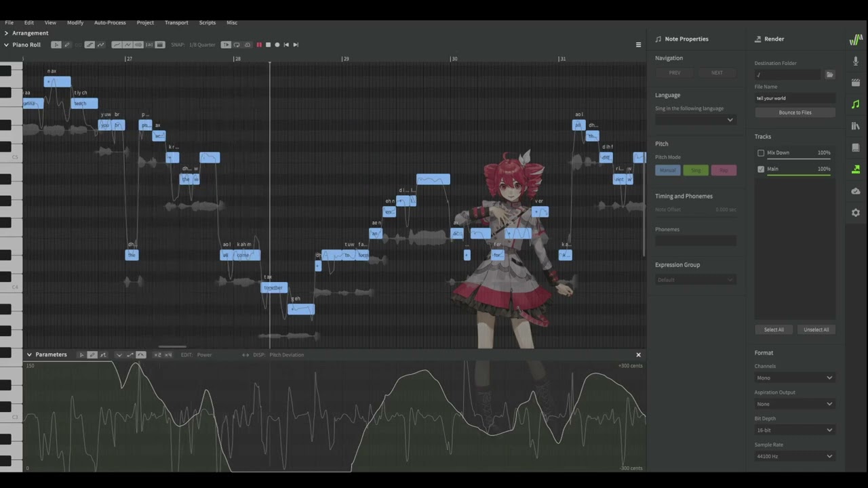Swap the edit and display parameters
The height and width of the screenshot is (488, 868).
(x=245, y=354)
